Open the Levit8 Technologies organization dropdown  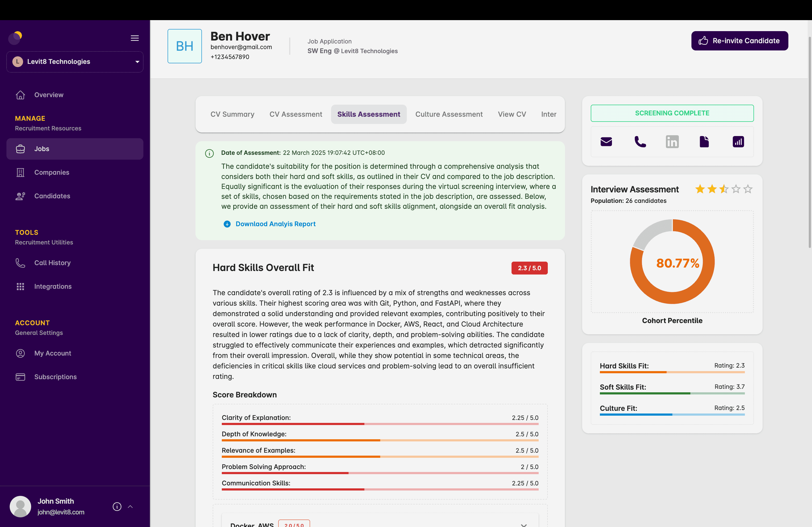click(137, 62)
